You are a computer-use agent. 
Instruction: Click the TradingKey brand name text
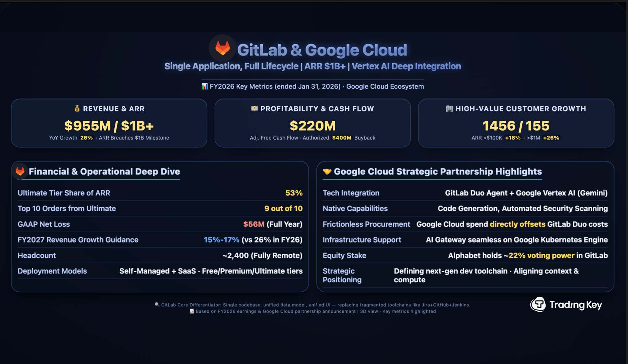[575, 305]
